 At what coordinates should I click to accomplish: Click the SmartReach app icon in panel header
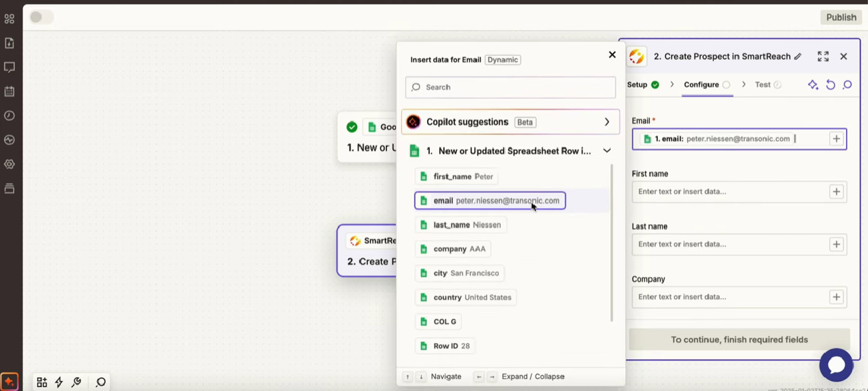click(x=637, y=57)
